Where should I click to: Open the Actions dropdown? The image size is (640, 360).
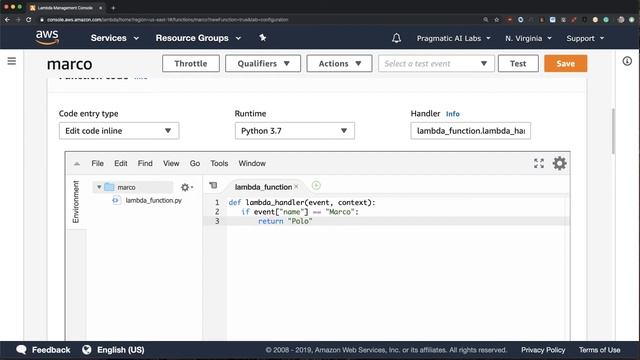[339, 64]
